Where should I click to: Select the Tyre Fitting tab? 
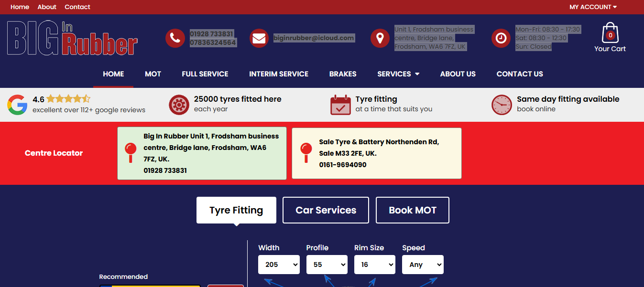(236, 210)
